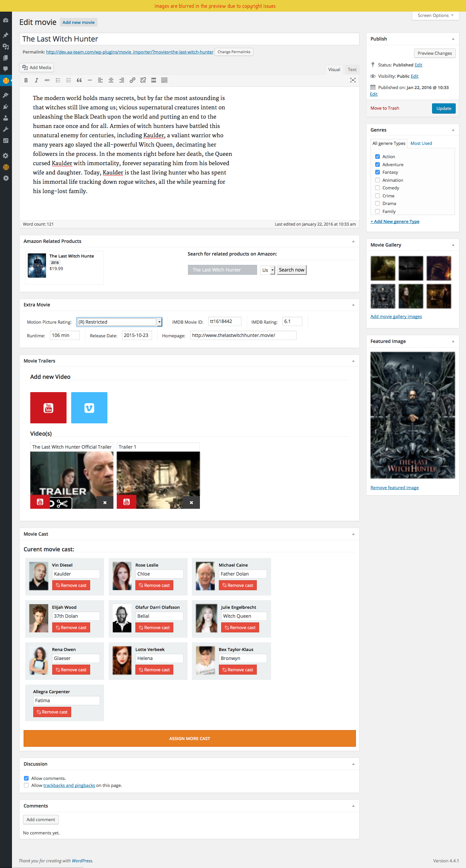This screenshot has height=868, width=466.
Task: Toggle the editor toolbar kitchen sink
Action: point(164,80)
